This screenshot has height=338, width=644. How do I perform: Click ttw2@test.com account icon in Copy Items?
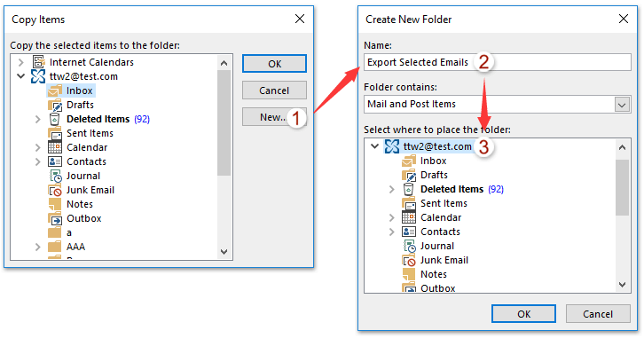38,76
